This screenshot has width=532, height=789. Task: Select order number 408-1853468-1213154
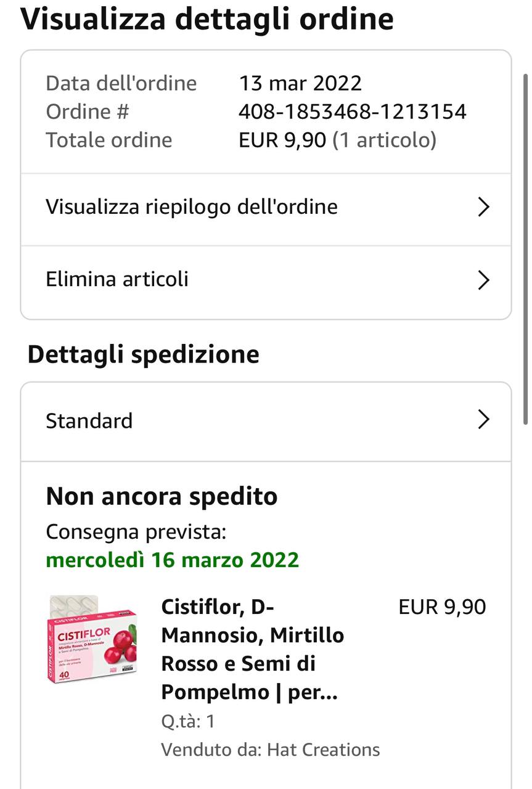[353, 112]
